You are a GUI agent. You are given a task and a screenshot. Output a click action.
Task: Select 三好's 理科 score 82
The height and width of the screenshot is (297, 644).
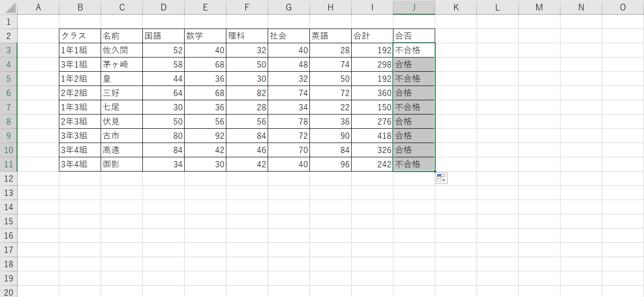[247, 93]
